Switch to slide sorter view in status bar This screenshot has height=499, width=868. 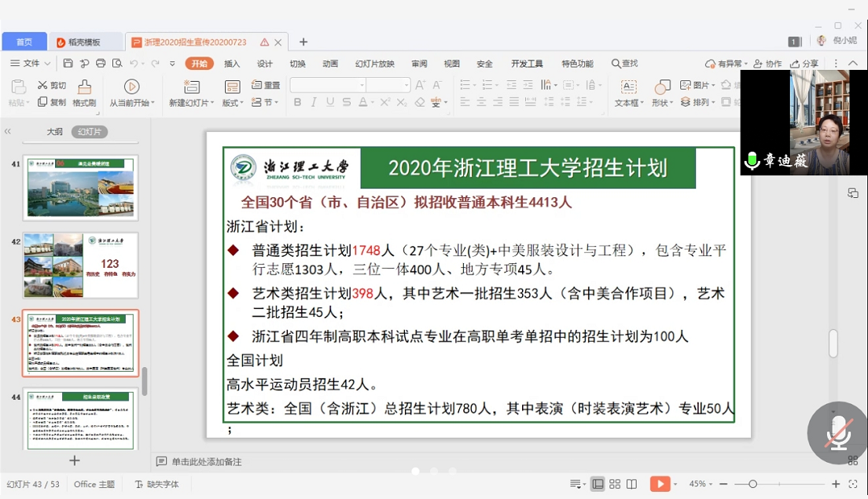pos(615,484)
